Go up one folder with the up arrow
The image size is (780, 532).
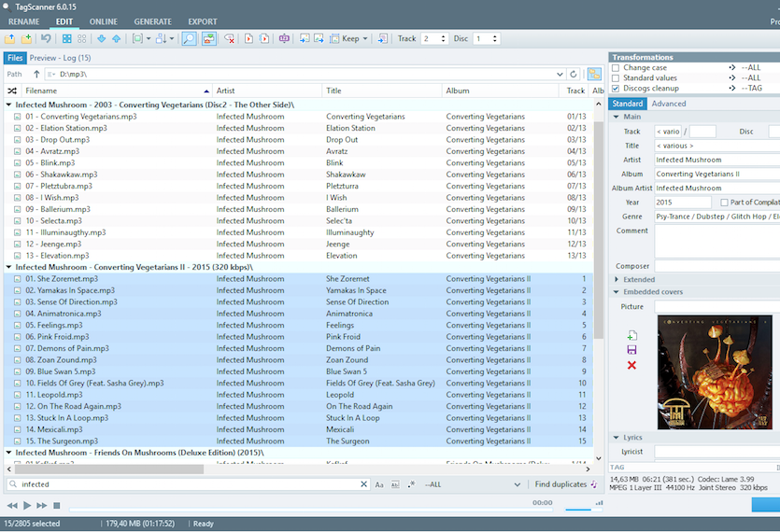click(x=36, y=74)
